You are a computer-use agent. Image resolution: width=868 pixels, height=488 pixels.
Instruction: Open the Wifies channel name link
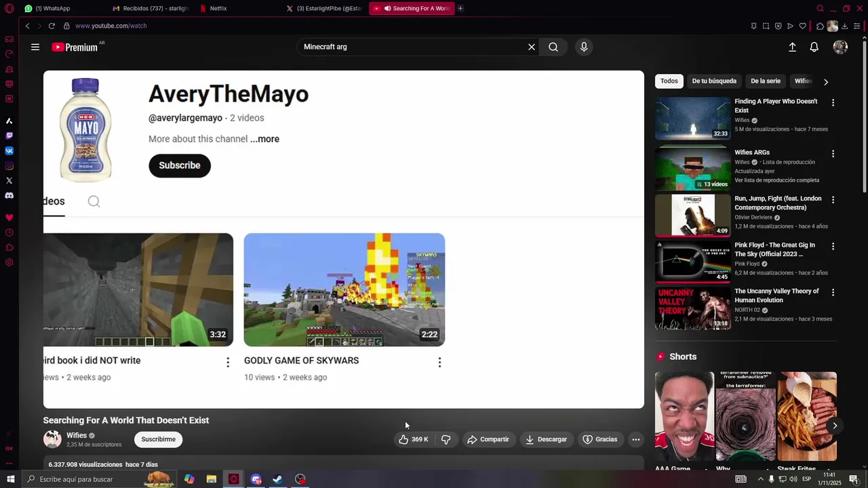(x=77, y=435)
